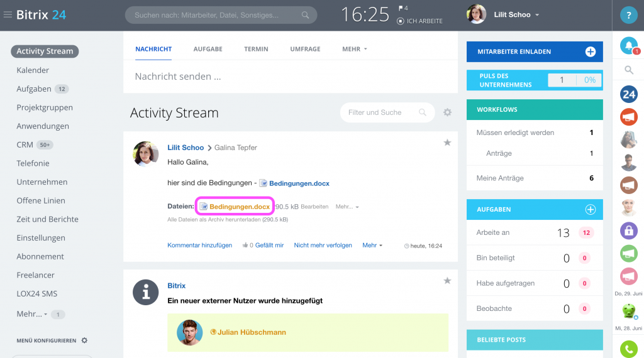Image resolution: width=644 pixels, height=358 pixels.
Task: Expand the Mehr... dropdown beside the file size
Action: [347, 207]
